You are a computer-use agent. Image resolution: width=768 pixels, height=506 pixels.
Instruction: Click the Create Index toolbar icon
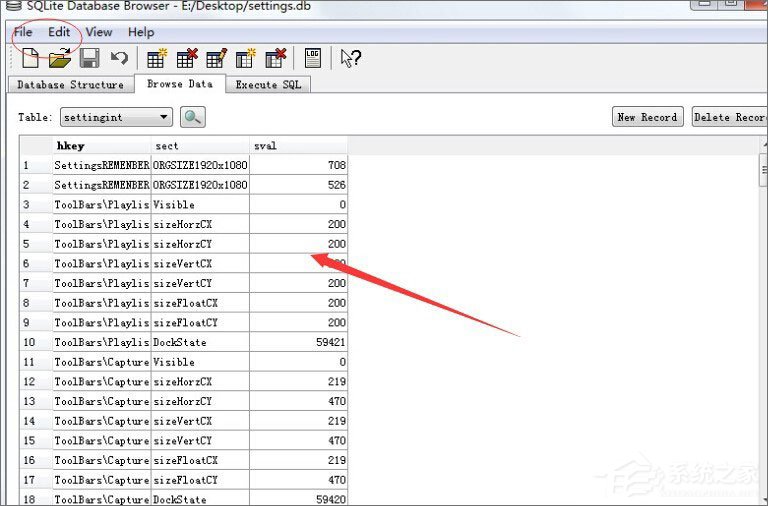246,58
